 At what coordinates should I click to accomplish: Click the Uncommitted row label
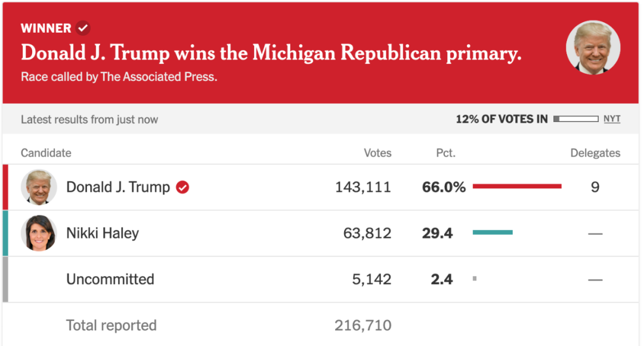tap(110, 279)
